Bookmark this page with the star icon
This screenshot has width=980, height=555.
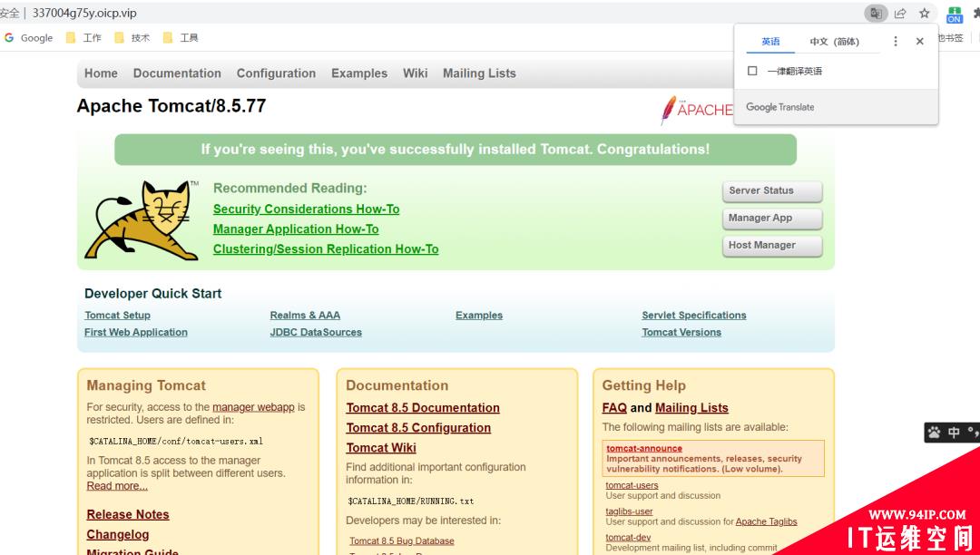point(925,13)
